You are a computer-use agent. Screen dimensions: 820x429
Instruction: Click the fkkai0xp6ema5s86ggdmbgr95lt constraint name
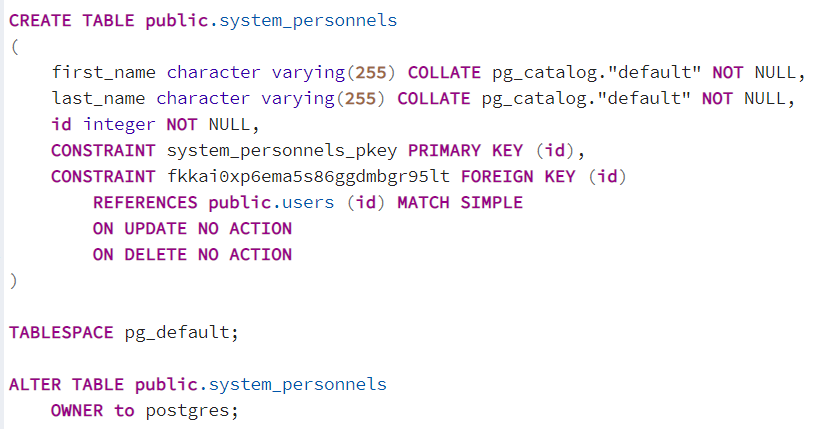click(308, 177)
